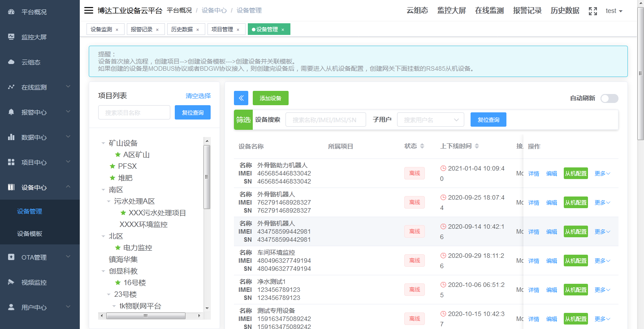Click the 搜索项目名称 input field
The height and width of the screenshot is (329, 644).
[134, 112]
